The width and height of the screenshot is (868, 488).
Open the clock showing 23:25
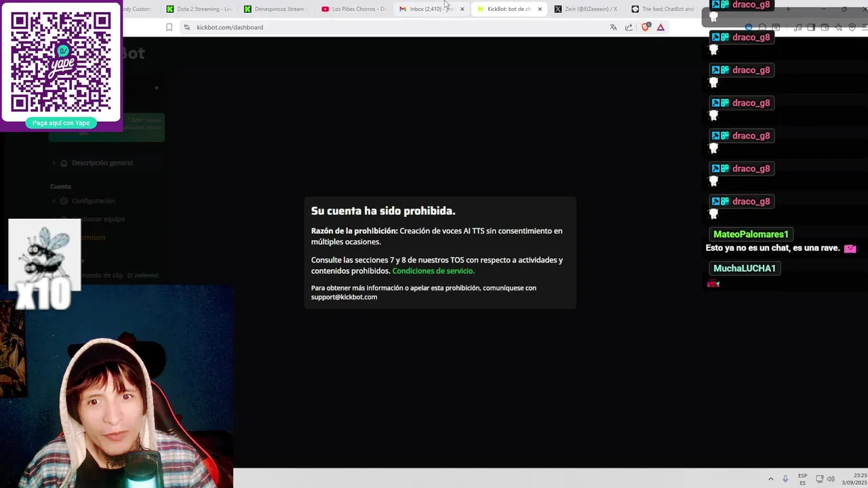coord(854,479)
